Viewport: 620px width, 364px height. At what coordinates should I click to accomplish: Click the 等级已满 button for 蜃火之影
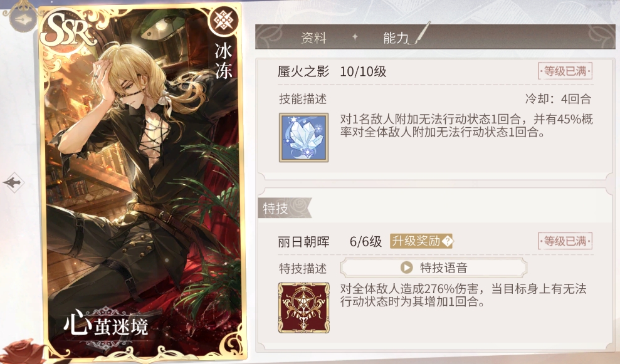[565, 71]
